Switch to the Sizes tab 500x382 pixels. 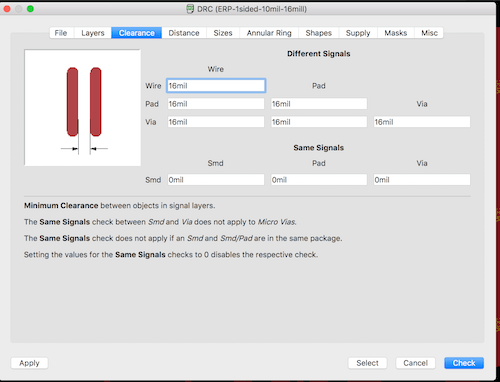[x=223, y=33]
